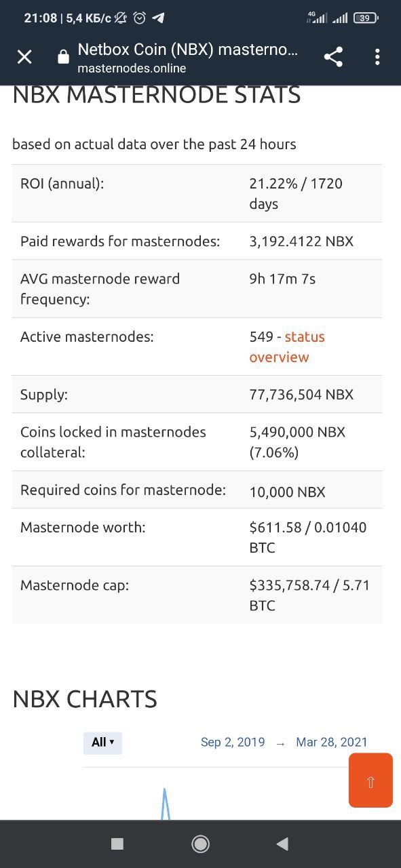Tap the alarm clock status icon
This screenshot has height=868, width=401.
coord(140,18)
